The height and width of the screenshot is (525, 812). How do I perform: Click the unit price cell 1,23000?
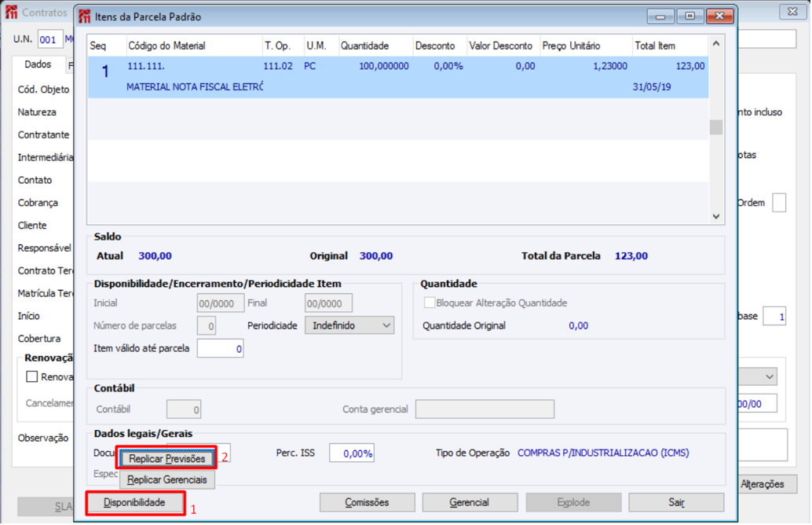(610, 66)
